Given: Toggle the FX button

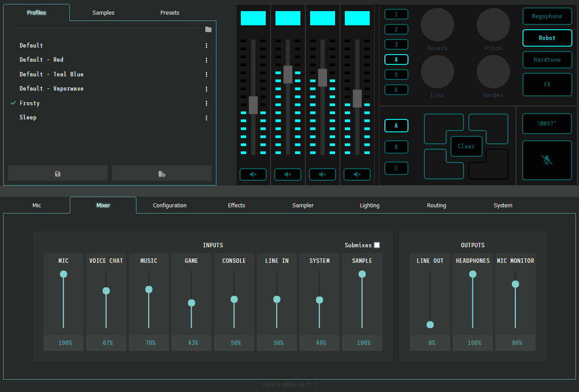Looking at the screenshot, I should 547,84.
